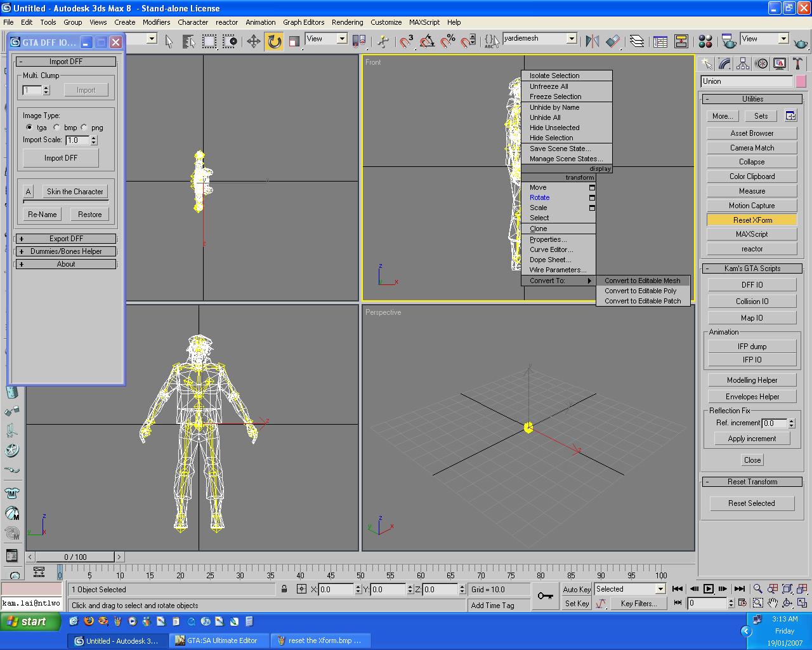Click the pink object color swatch
This screenshot has height=650, width=812.
click(x=801, y=81)
